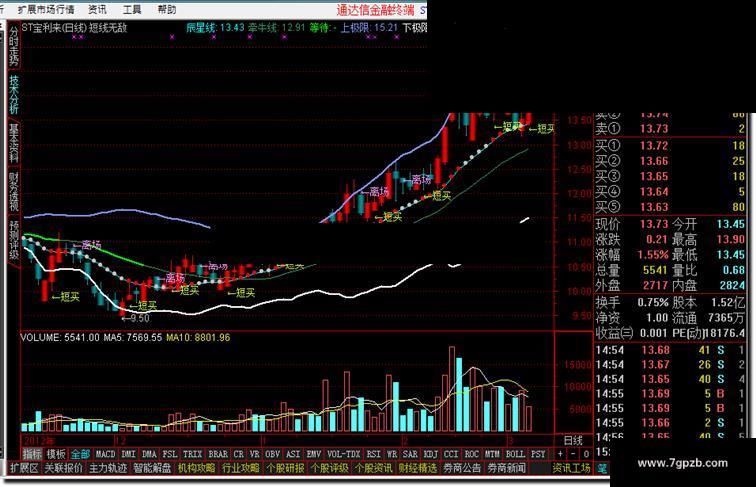Image resolution: width=756 pixels, height=487 pixels.
Task: Click the VOLUME: 5541.00 indicator label
Action: coord(60,338)
